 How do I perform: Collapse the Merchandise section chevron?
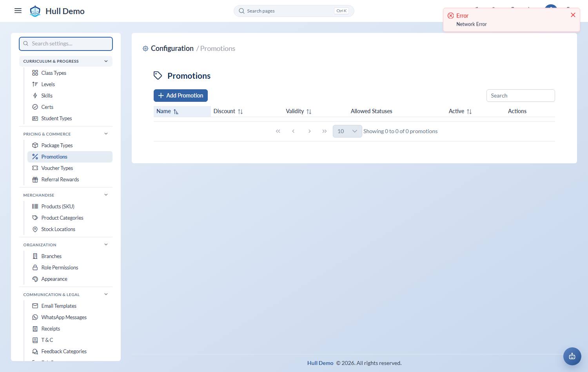tap(106, 195)
